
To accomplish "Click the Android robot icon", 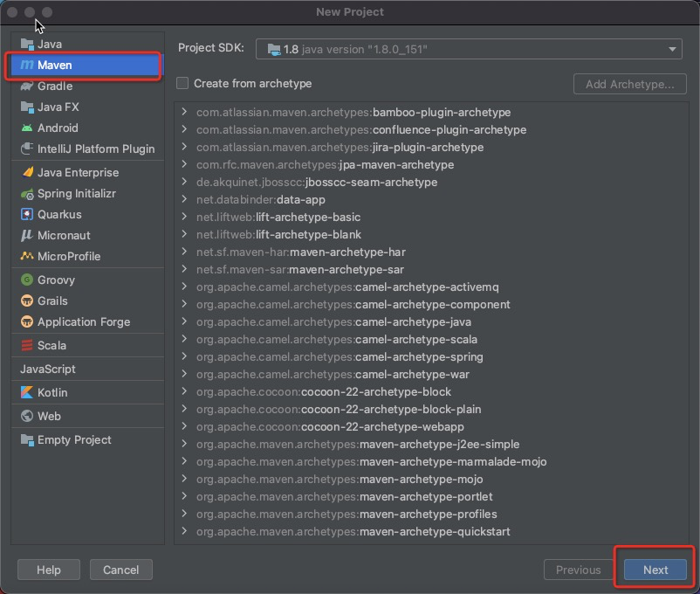I will 27,128.
